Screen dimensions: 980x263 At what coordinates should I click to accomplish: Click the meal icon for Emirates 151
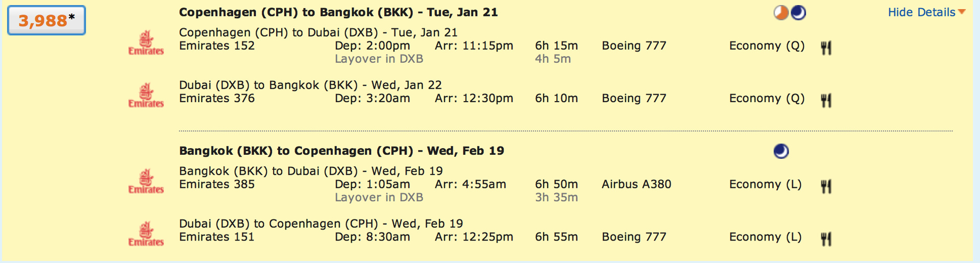pos(826,238)
